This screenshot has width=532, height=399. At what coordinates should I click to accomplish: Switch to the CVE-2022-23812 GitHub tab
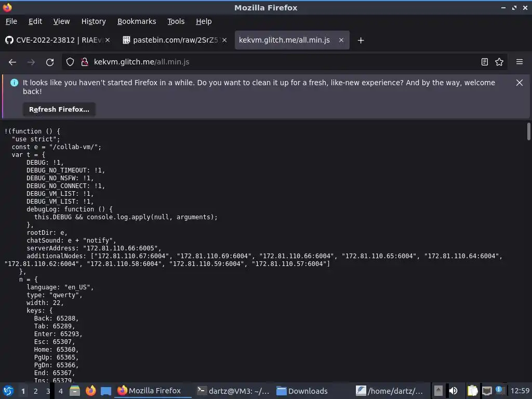[x=58, y=40]
